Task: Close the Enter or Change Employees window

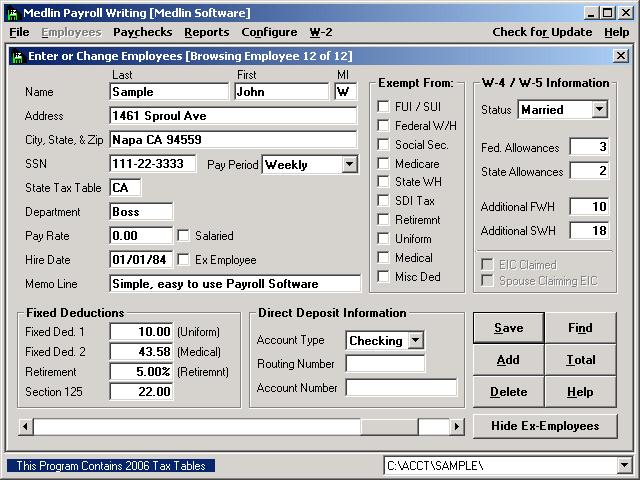Action: pyautogui.click(x=620, y=56)
